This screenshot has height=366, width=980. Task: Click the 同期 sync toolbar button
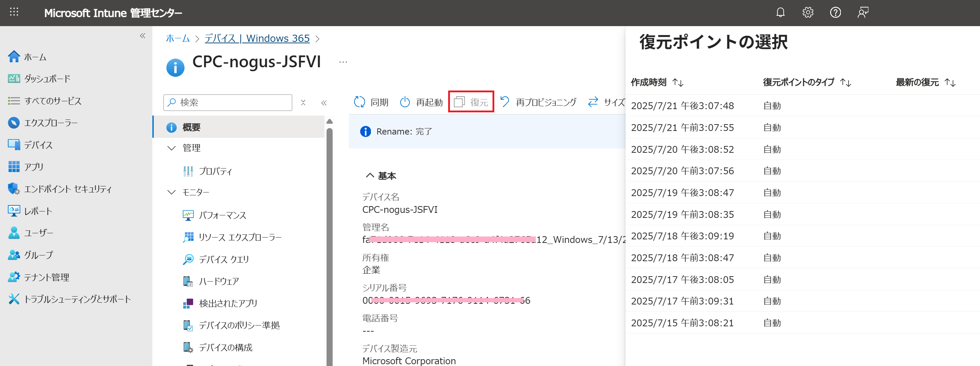click(x=371, y=102)
